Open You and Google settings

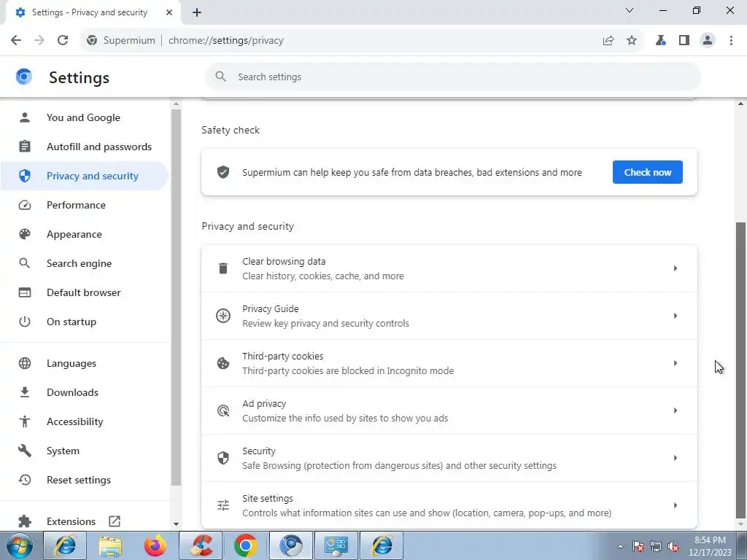pyautogui.click(x=84, y=117)
